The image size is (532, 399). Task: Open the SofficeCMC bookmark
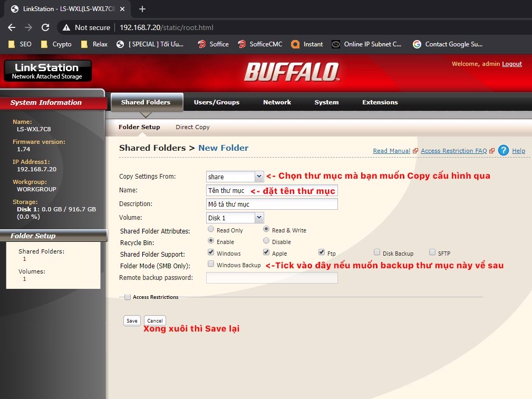pyautogui.click(x=260, y=44)
